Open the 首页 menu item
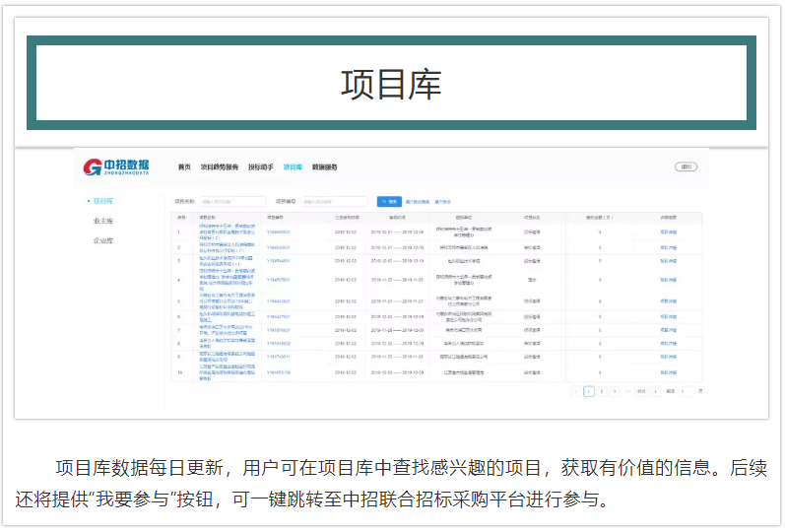 pyautogui.click(x=184, y=167)
